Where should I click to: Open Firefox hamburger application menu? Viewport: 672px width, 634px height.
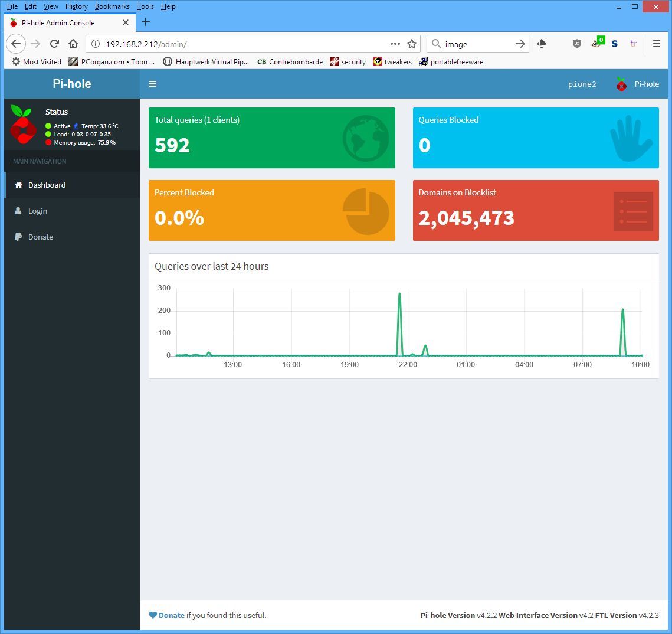(x=656, y=44)
